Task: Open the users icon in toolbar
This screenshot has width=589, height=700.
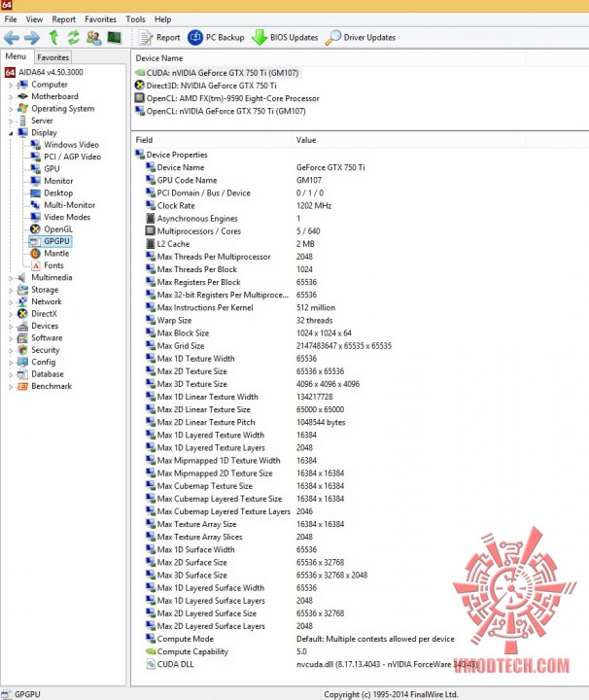Action: (x=93, y=38)
